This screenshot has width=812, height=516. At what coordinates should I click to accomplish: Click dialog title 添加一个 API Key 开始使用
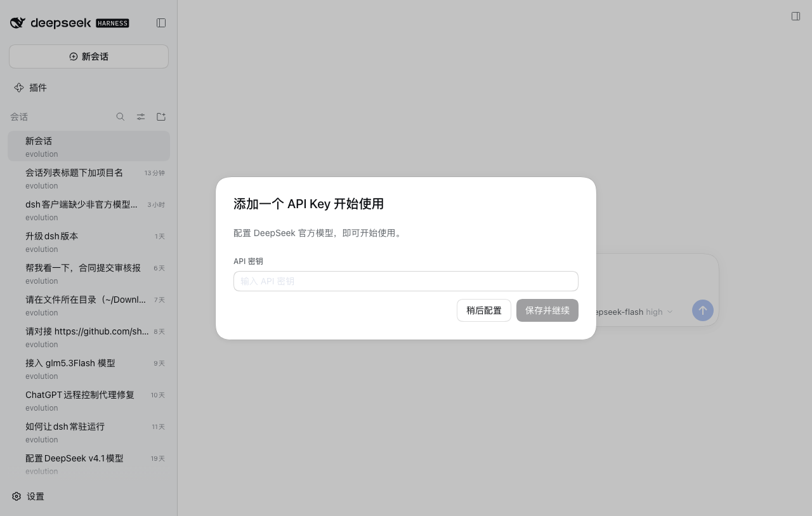(308, 204)
